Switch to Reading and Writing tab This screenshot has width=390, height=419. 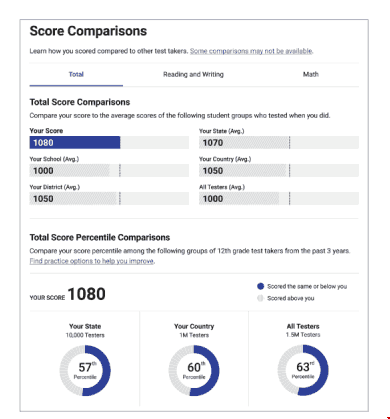click(x=193, y=75)
